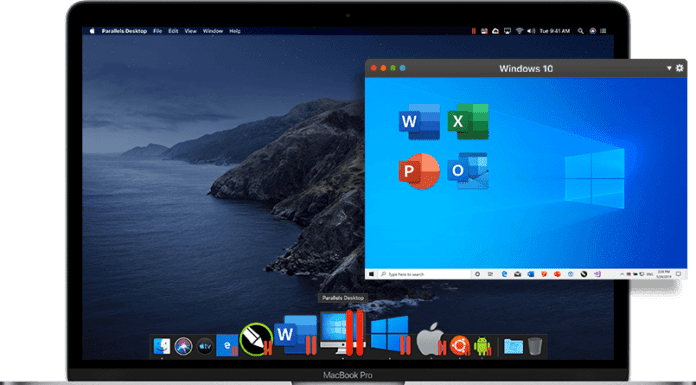Show hidden Windows tray icons chevron
The width and height of the screenshot is (696, 385).
[x=621, y=274]
